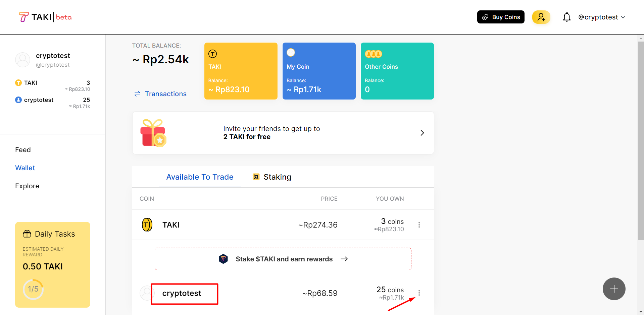Select the Available To Trade tab
Screen dimensions: 644x315
click(x=200, y=177)
